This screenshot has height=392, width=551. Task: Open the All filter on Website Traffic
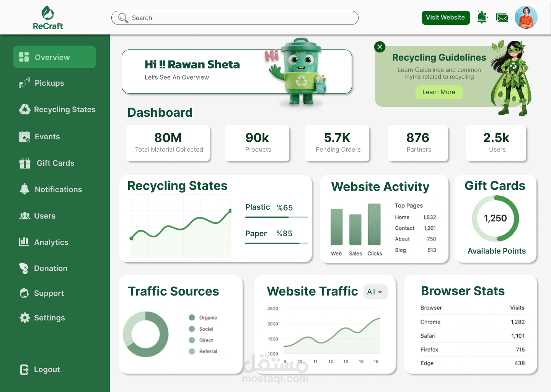375,292
